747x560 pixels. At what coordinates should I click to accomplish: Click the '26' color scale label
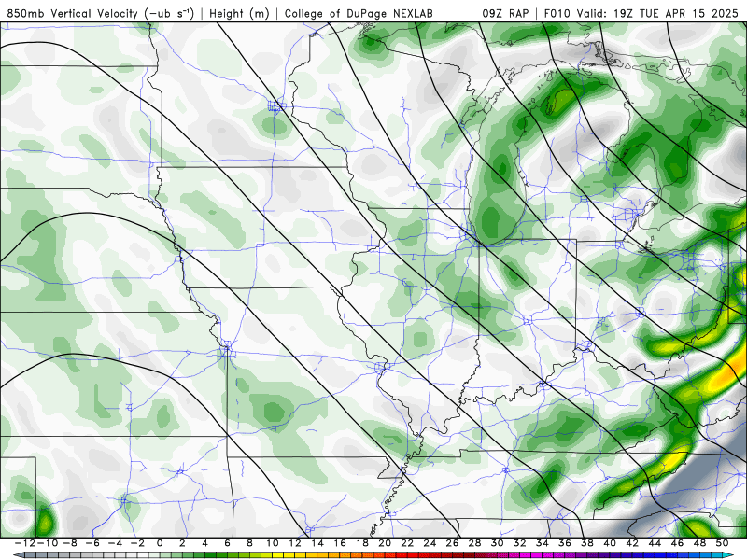(x=452, y=543)
